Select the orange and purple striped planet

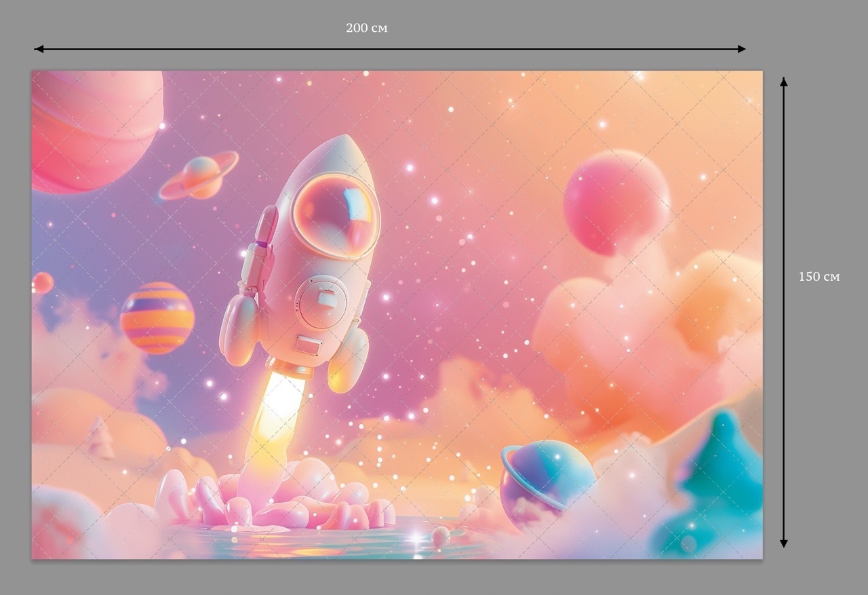(157, 318)
